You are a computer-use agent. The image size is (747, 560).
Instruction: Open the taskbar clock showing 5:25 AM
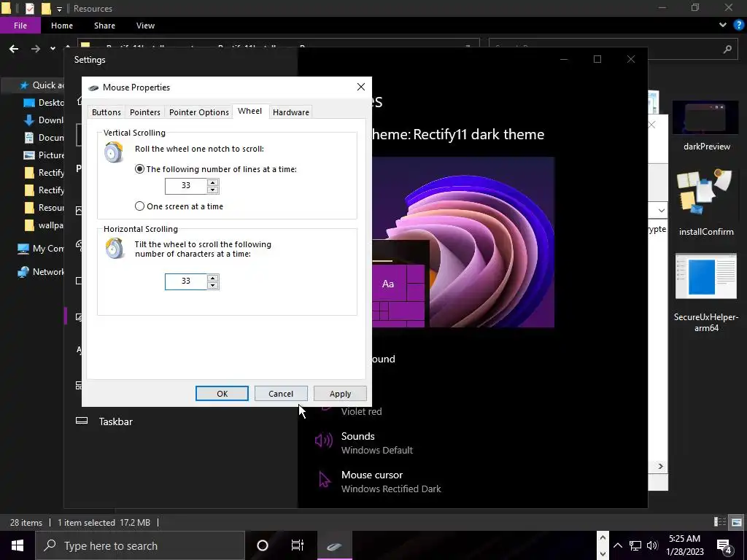(x=684, y=545)
